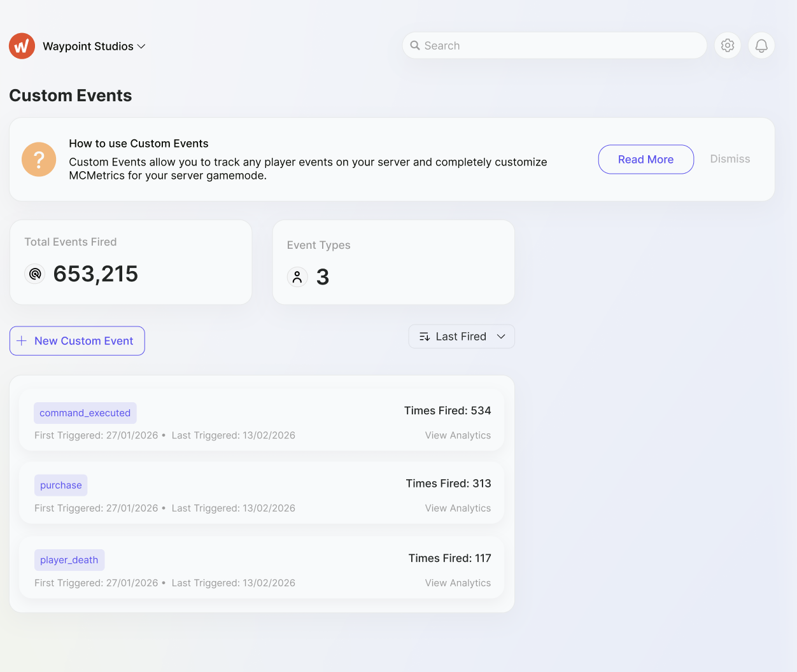This screenshot has height=672, width=797.
Task: View Analytics for command_executed event
Action: pos(458,435)
